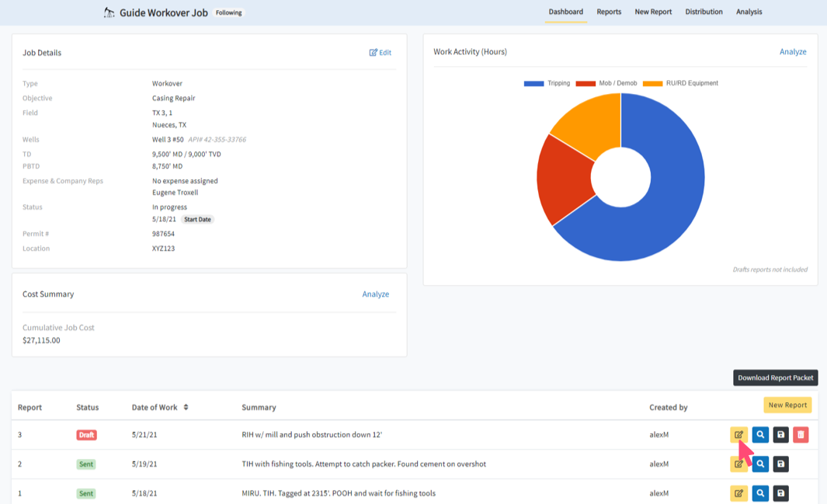
Task: Click the Sent status badge for report 2
Action: pos(86,464)
